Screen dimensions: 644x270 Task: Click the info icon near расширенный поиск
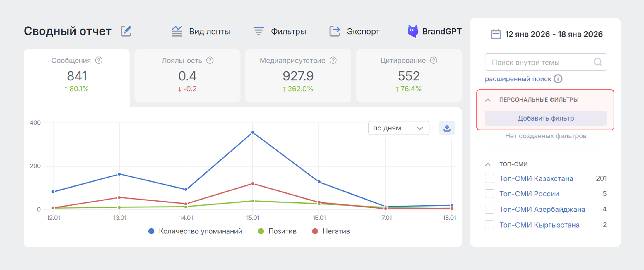(x=558, y=79)
